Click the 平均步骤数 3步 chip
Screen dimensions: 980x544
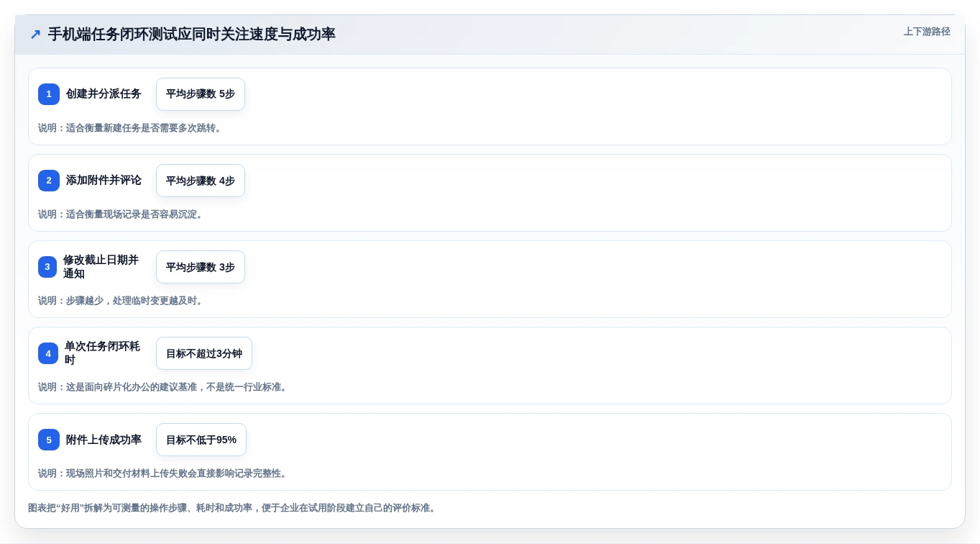tap(201, 267)
